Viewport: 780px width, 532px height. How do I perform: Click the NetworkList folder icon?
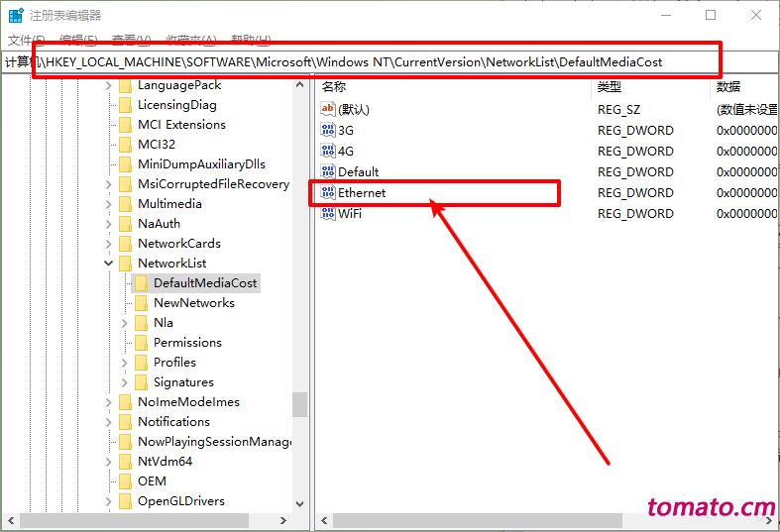tap(125, 264)
